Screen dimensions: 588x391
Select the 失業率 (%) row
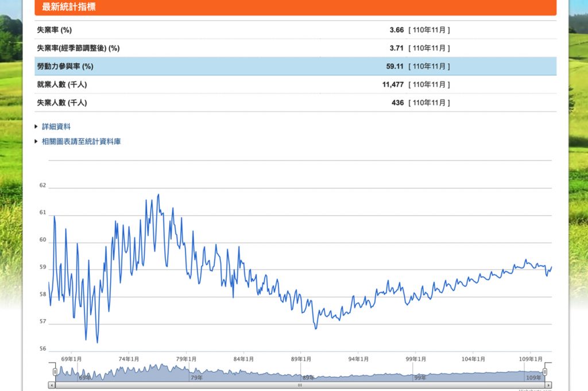(296, 30)
